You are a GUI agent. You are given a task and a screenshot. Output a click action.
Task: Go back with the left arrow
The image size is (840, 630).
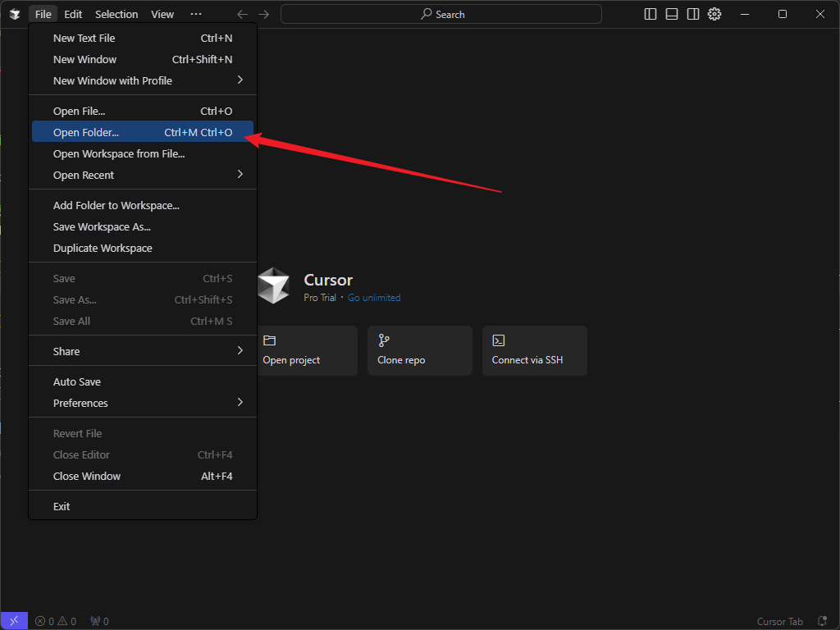pos(242,15)
